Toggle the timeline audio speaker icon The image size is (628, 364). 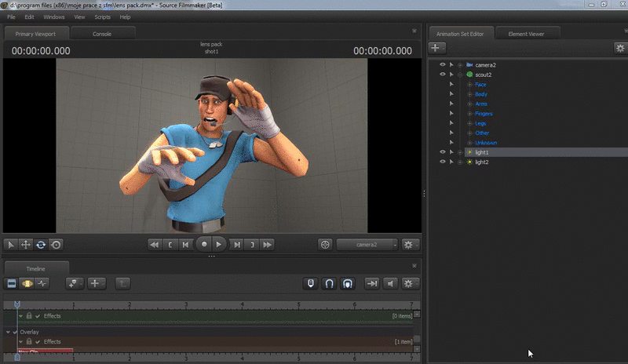tap(389, 283)
